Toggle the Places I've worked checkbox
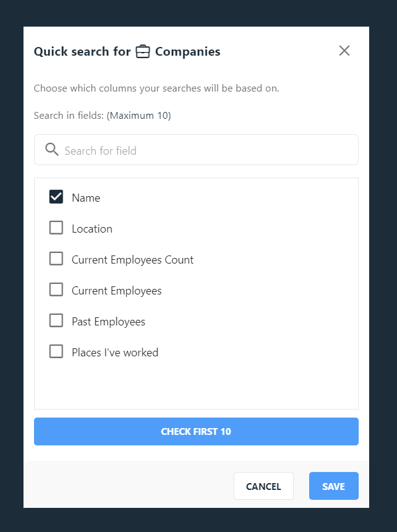 56,351
